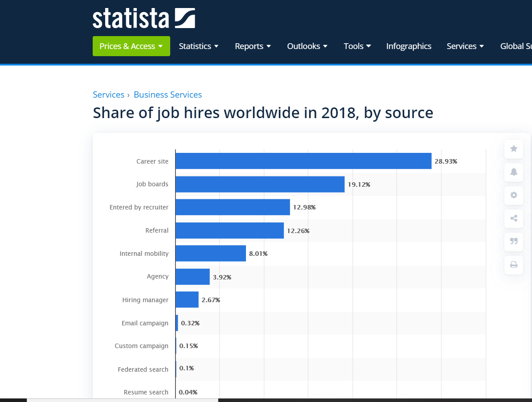Open the Prices & Access dropdown
The width and height of the screenshot is (532, 402).
click(x=131, y=46)
